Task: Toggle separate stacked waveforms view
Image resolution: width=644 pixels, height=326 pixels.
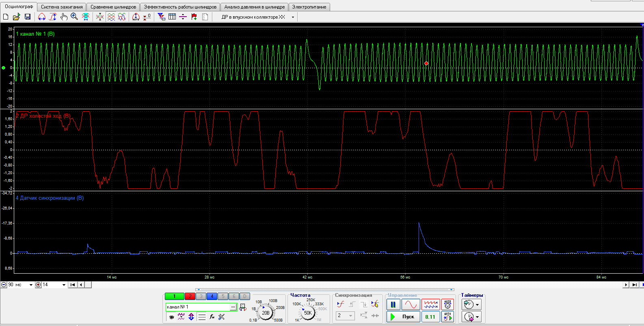Action: pyautogui.click(x=111, y=17)
